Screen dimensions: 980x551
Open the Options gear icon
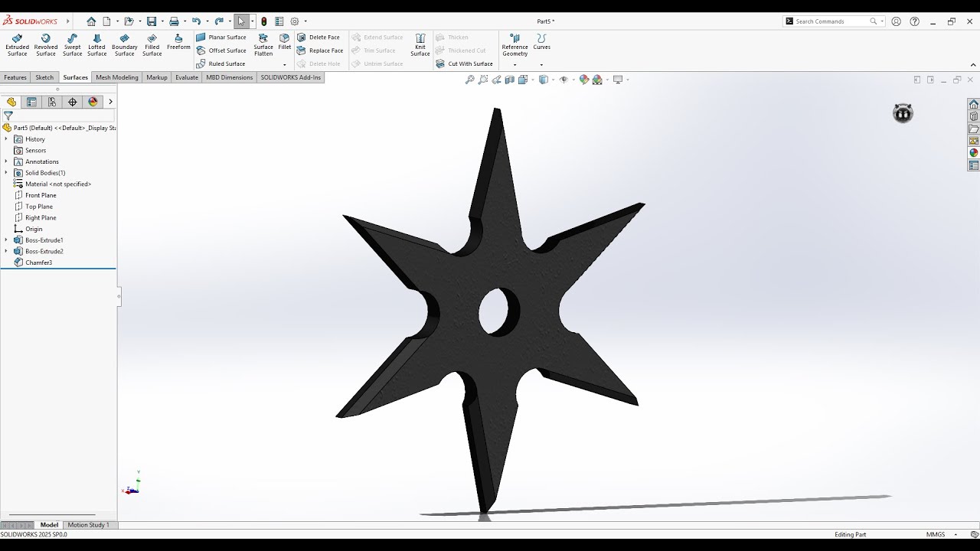[x=295, y=21]
